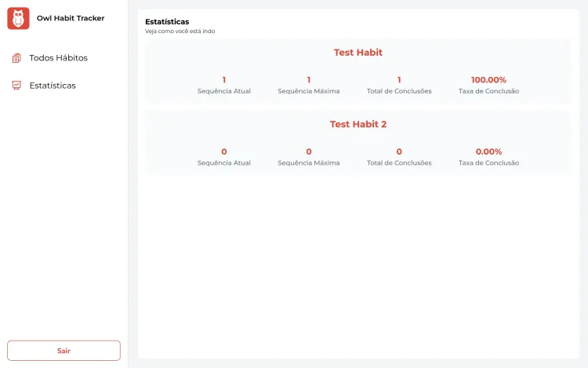This screenshot has width=588, height=368.
Task: Open the Todos Hábitos menu item
Action: pos(58,58)
